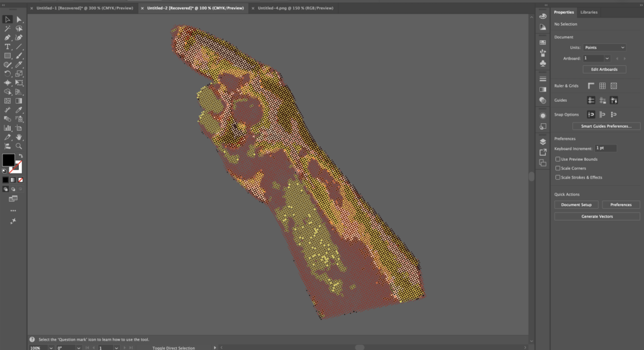Click the Keyboard Increment input field

tap(606, 148)
